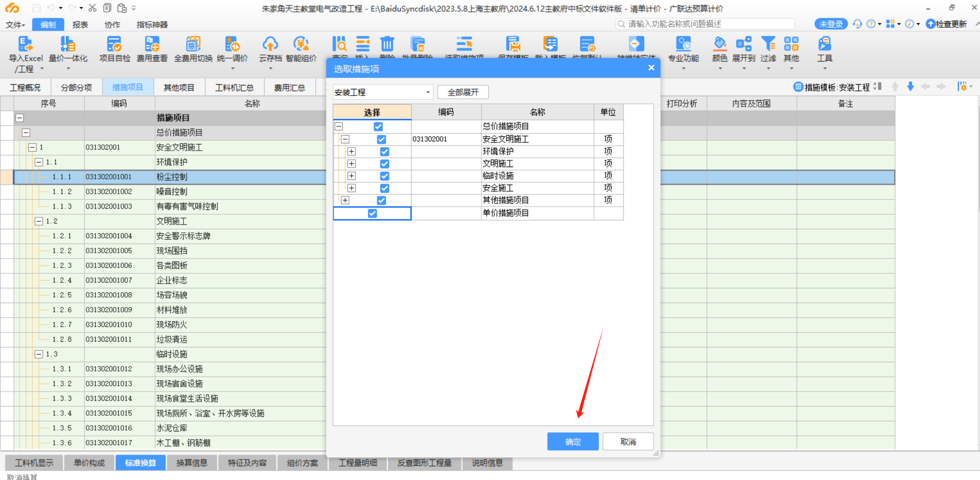Click the Import Excel/工程 icon
This screenshot has width=980, height=480.
tap(25, 44)
